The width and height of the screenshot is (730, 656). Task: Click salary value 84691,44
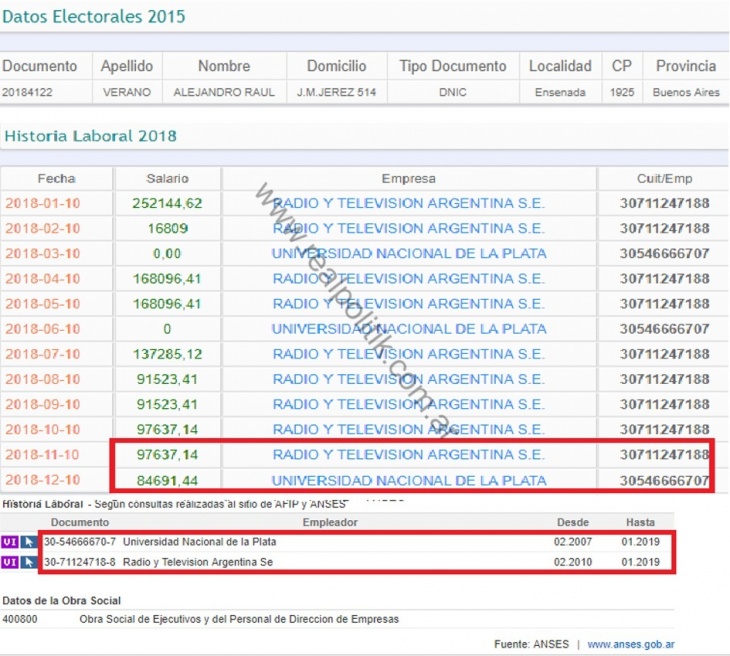tap(167, 480)
